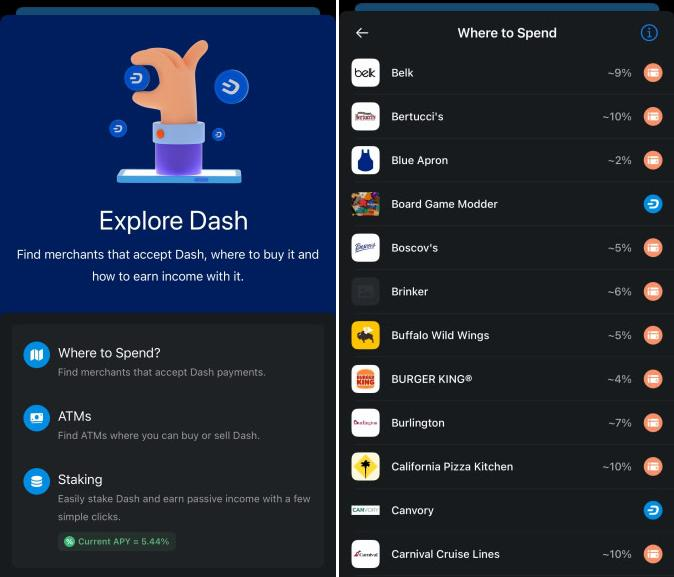Open the BURGER KING® merchant name

(x=432, y=379)
